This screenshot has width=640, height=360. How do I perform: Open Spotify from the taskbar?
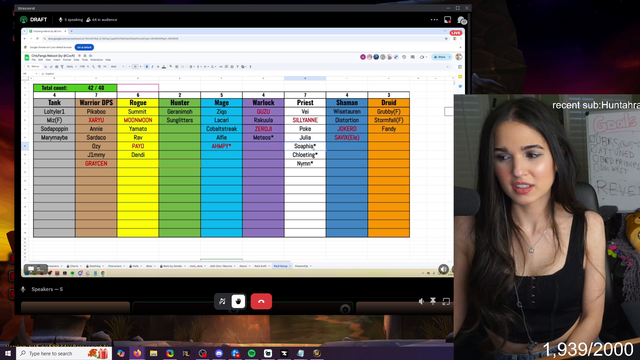coord(251,353)
